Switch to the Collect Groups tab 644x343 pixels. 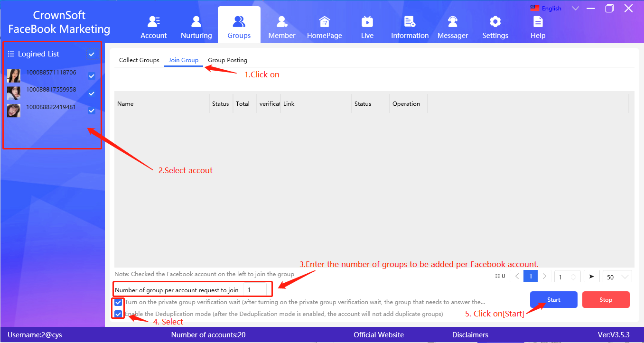tap(139, 60)
